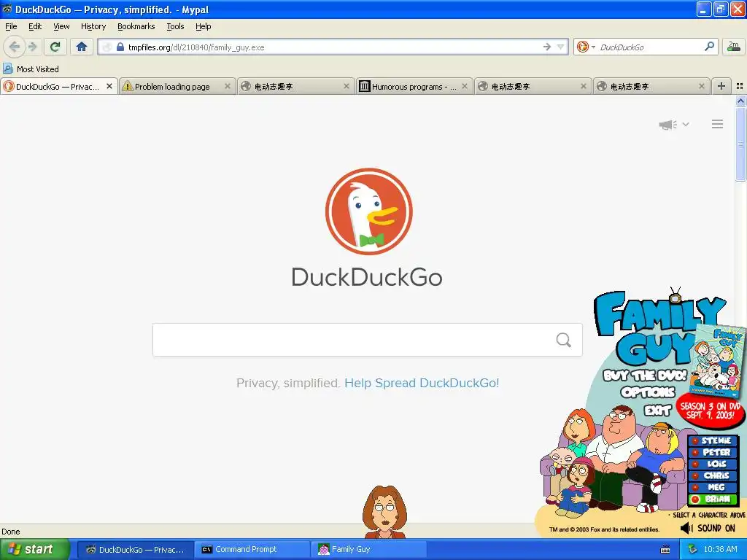
Task: Open the tab overview grid button
Action: point(740,86)
